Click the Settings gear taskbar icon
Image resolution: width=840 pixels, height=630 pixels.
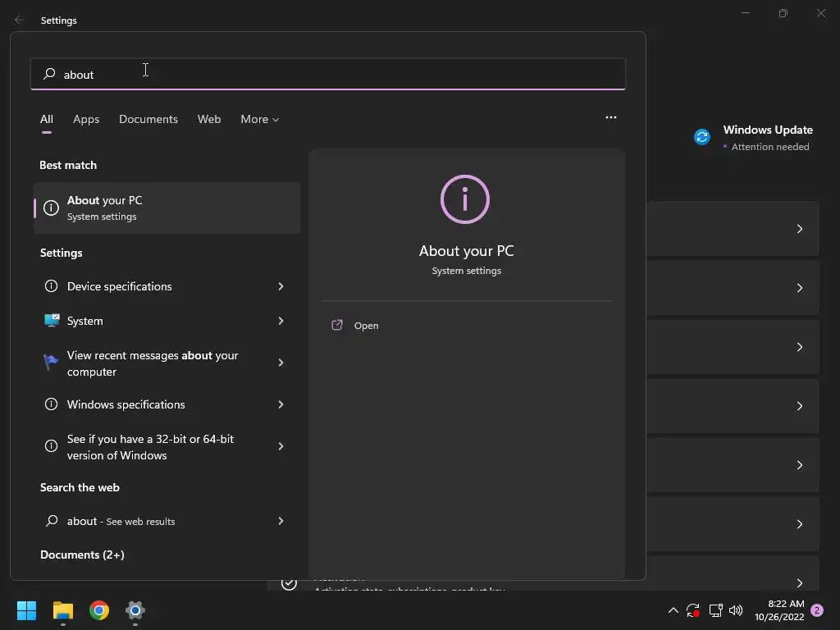(x=135, y=610)
